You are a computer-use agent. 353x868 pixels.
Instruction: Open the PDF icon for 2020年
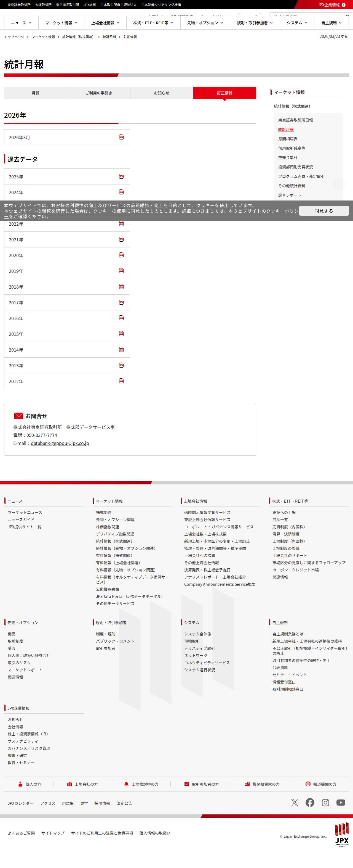(121, 255)
